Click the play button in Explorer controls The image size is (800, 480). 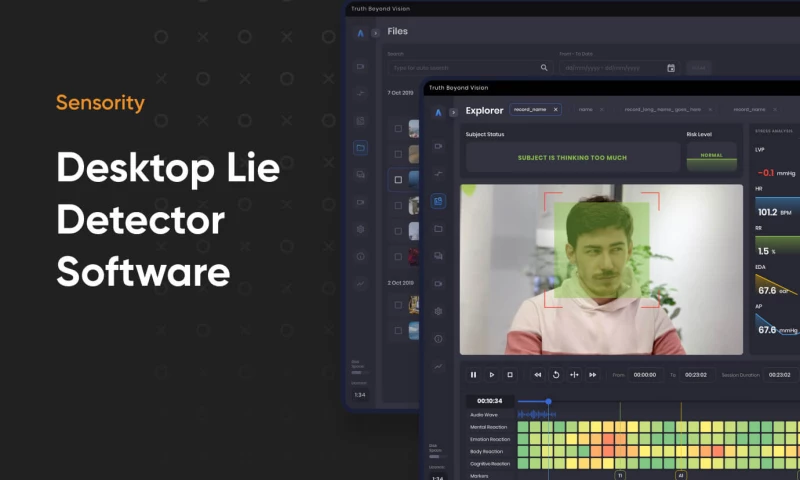[491, 375]
